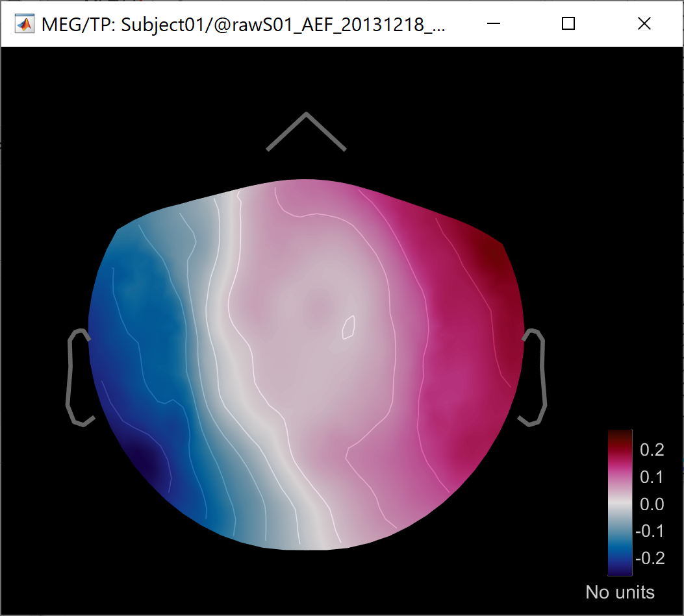
Task: Click the -0.2 colorbar tick label
Action: [650, 558]
